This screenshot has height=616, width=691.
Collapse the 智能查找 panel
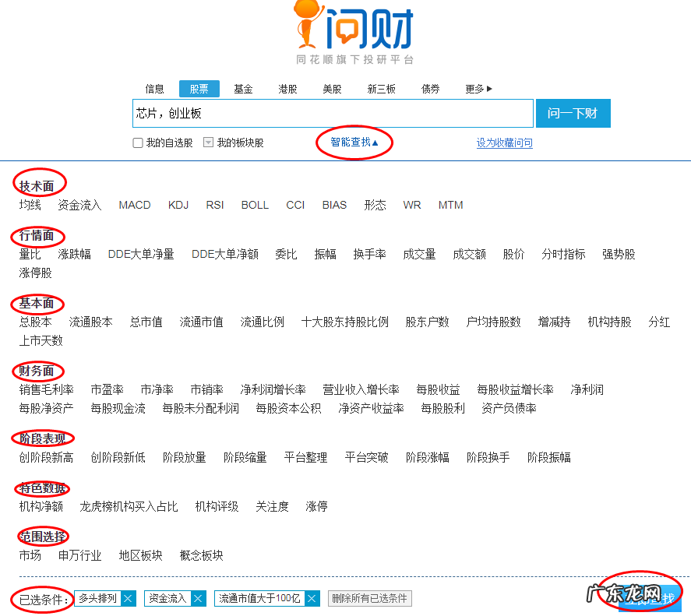click(354, 143)
